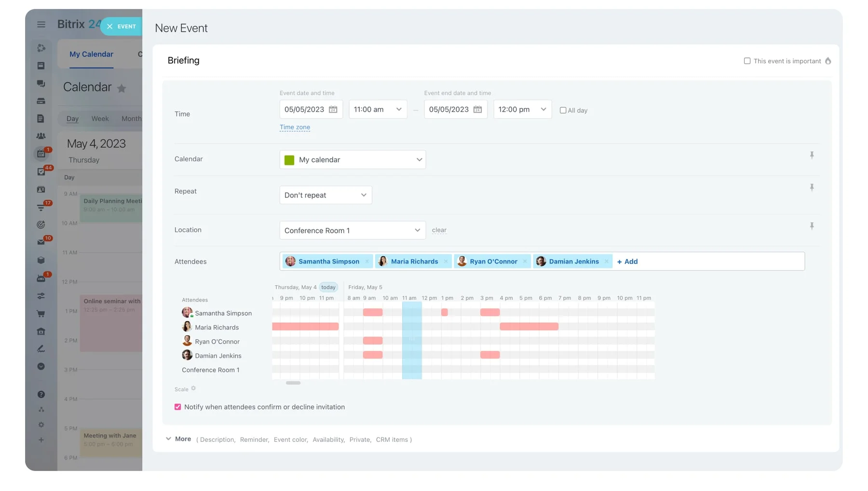Screen dimensions: 868x491
Task: Open the Don't repeat dropdown
Action: point(325,195)
